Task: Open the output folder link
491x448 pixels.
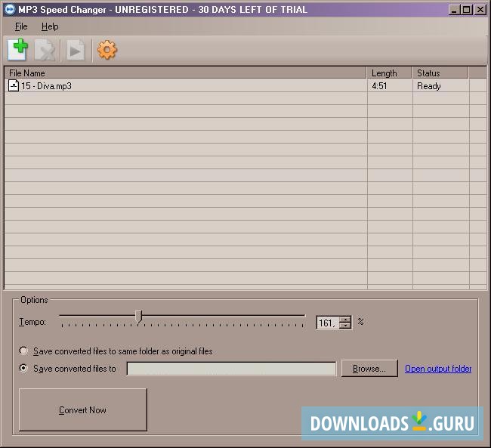Action: 438,369
